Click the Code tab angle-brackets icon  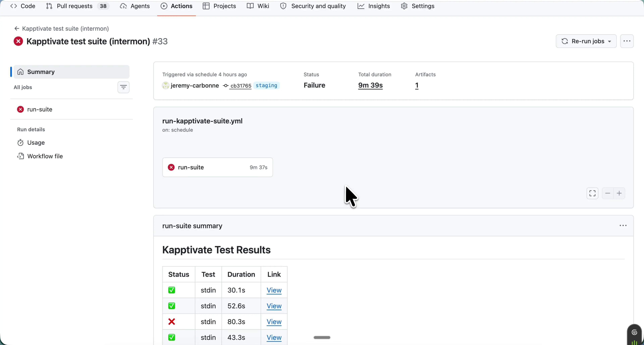point(13,6)
